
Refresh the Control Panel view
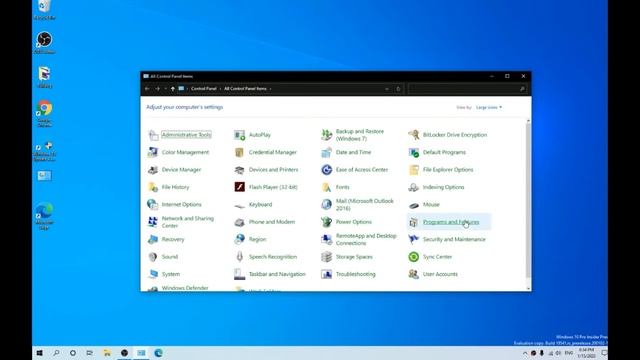[398, 89]
